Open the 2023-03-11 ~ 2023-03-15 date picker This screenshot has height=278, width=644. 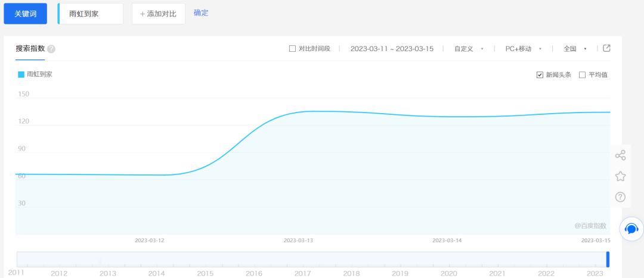[392, 49]
